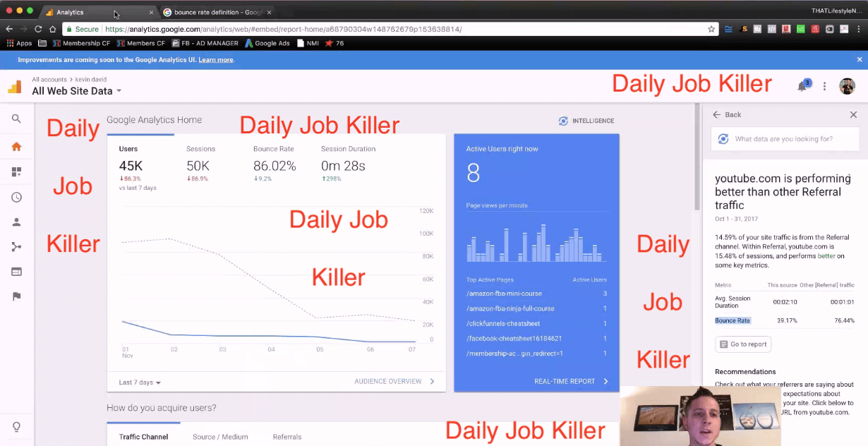Click the All accounts breadcrumb

click(49, 80)
